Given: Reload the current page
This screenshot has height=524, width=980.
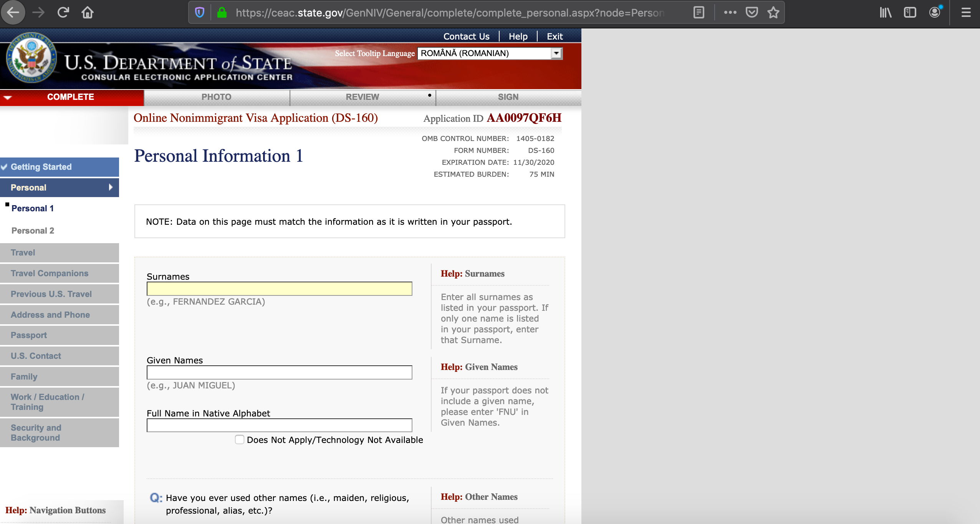Looking at the screenshot, I should pyautogui.click(x=64, y=12).
